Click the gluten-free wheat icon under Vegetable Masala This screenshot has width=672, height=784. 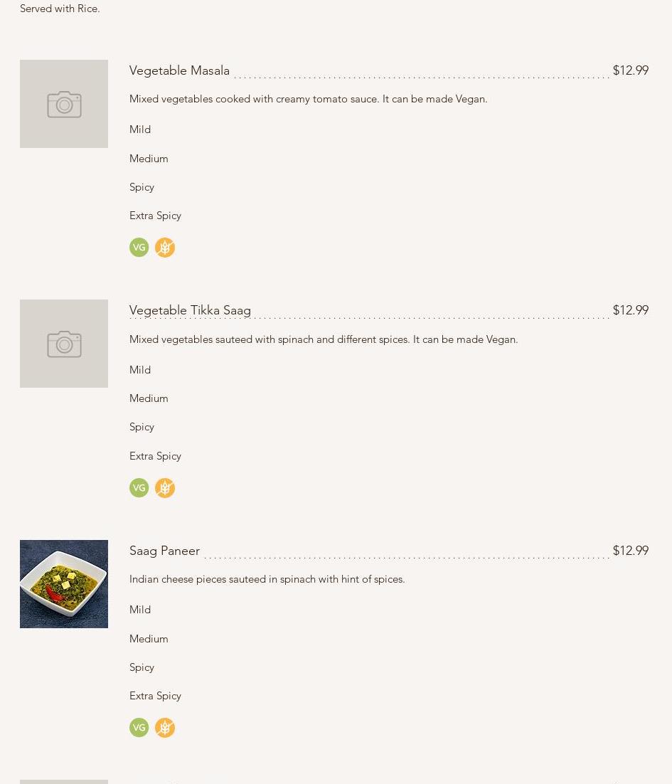[165, 248]
